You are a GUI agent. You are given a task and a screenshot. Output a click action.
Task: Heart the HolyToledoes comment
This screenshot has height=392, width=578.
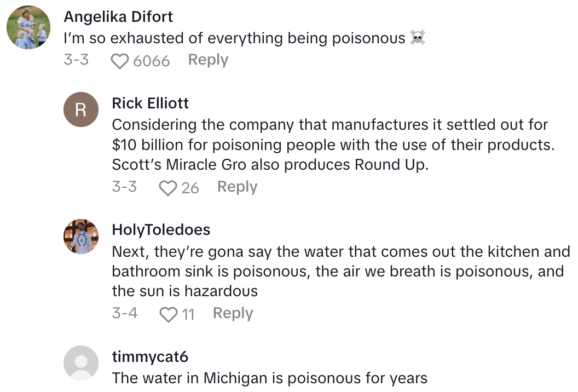(x=168, y=314)
